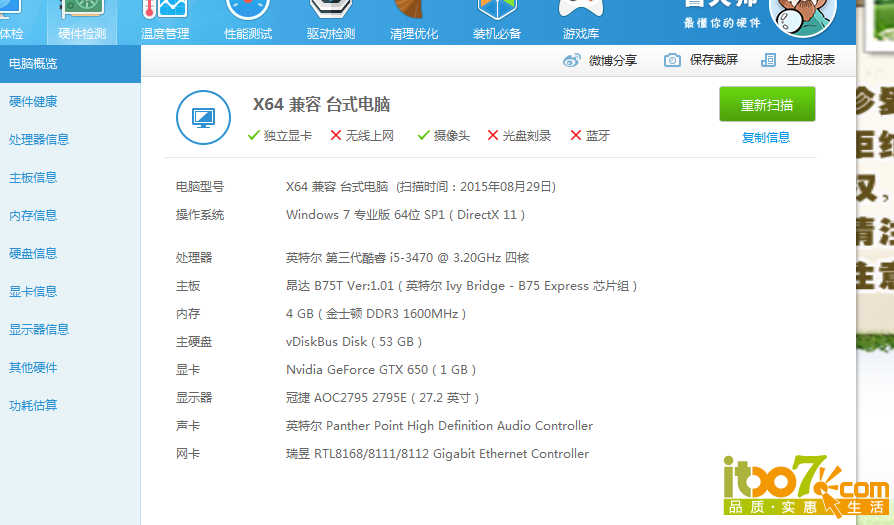
Task: Click the red X beside 光盘刻录
Action: click(493, 135)
